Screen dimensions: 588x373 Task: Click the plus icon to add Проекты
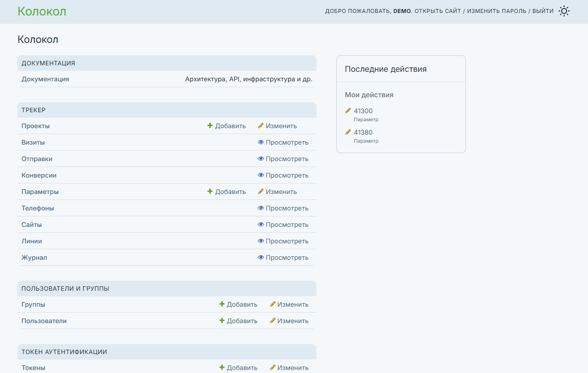point(210,126)
